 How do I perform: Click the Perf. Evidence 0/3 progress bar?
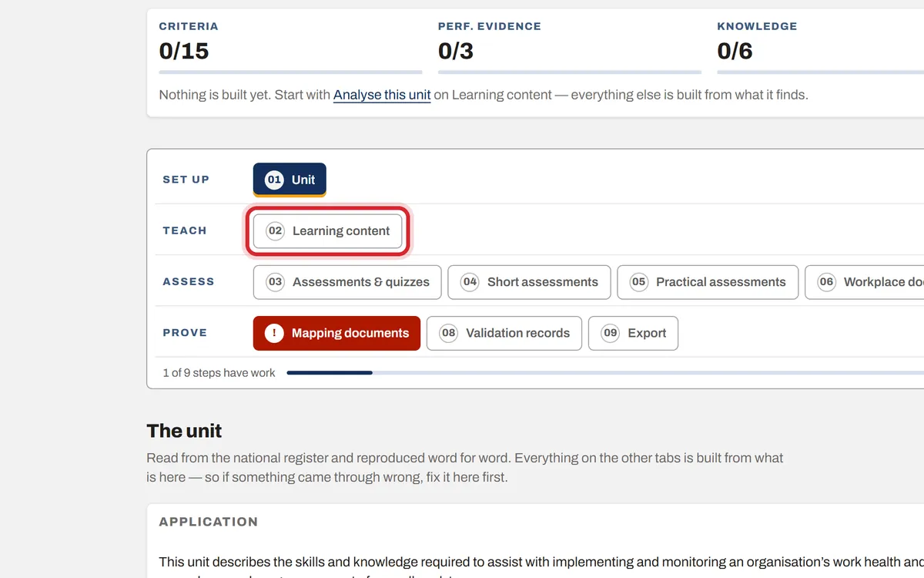[570, 72]
